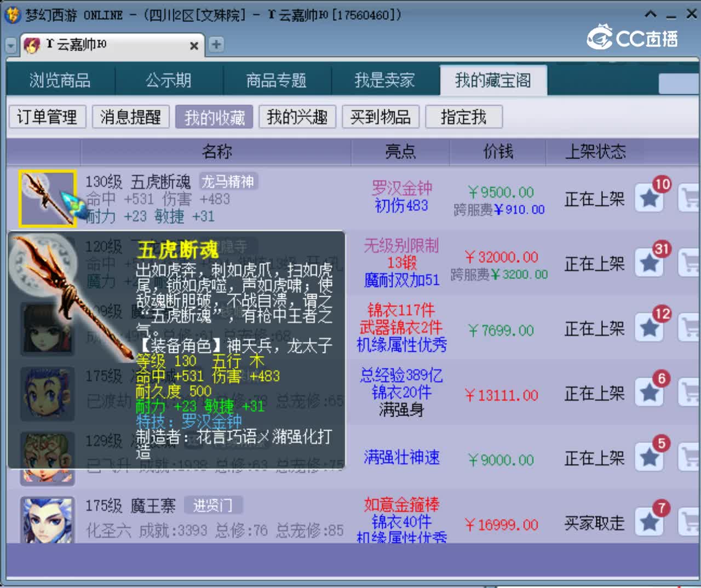Click the 如意金箍棒 highlight text
The image size is (701, 588).
tap(401, 504)
